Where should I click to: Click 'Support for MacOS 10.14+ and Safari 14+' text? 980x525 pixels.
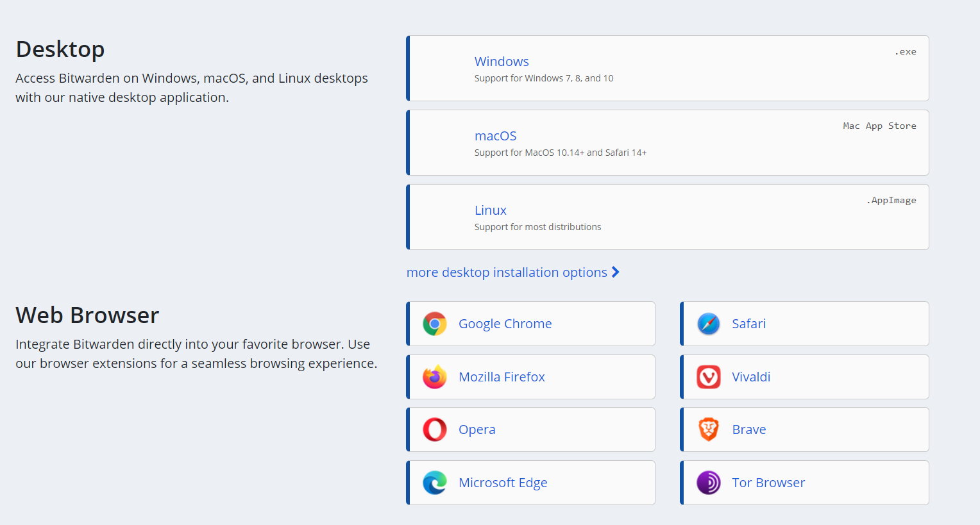pos(561,153)
